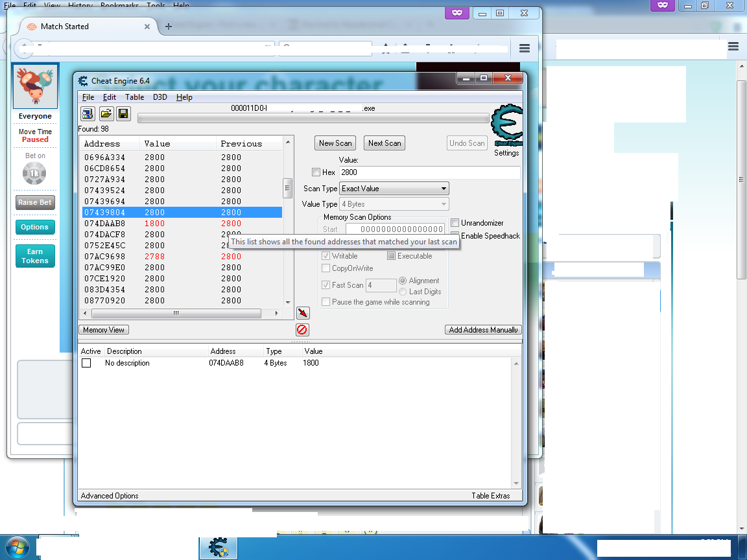Click the horizontal scrollbar under address list
The image size is (747, 560).
(175, 314)
